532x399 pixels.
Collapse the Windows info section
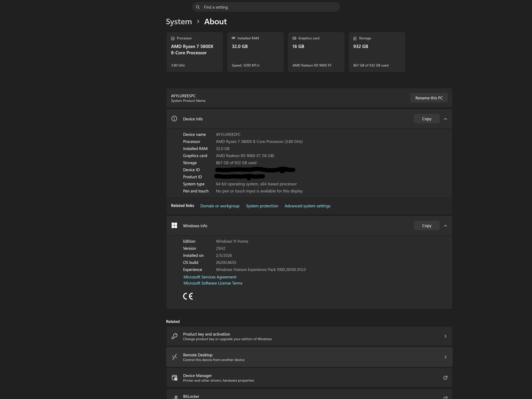coord(445,226)
